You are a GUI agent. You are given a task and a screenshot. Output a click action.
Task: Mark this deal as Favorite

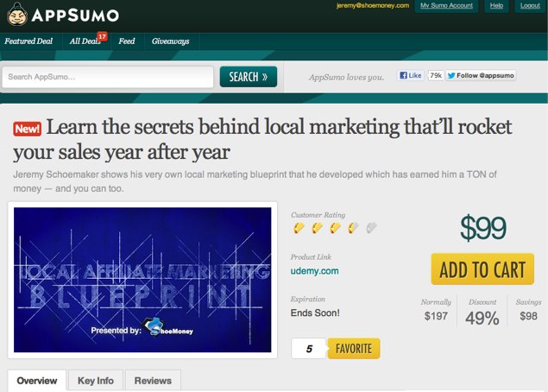(354, 348)
